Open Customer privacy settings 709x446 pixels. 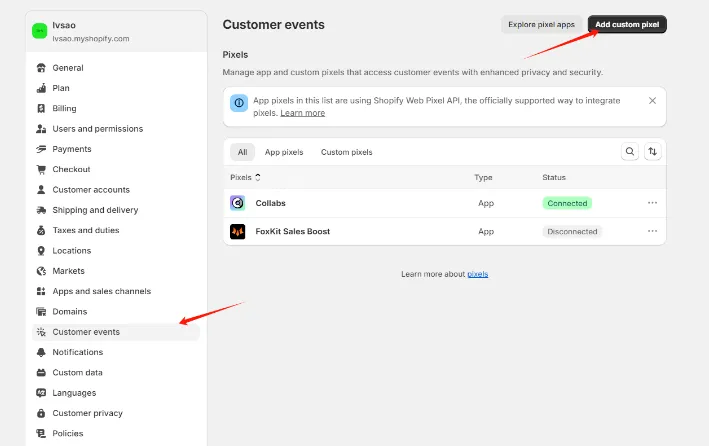(116, 413)
